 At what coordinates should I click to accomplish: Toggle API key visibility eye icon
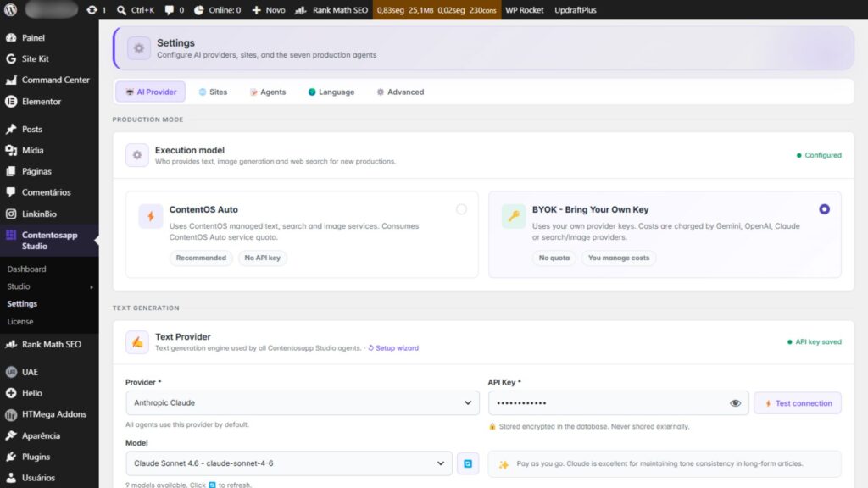point(735,403)
